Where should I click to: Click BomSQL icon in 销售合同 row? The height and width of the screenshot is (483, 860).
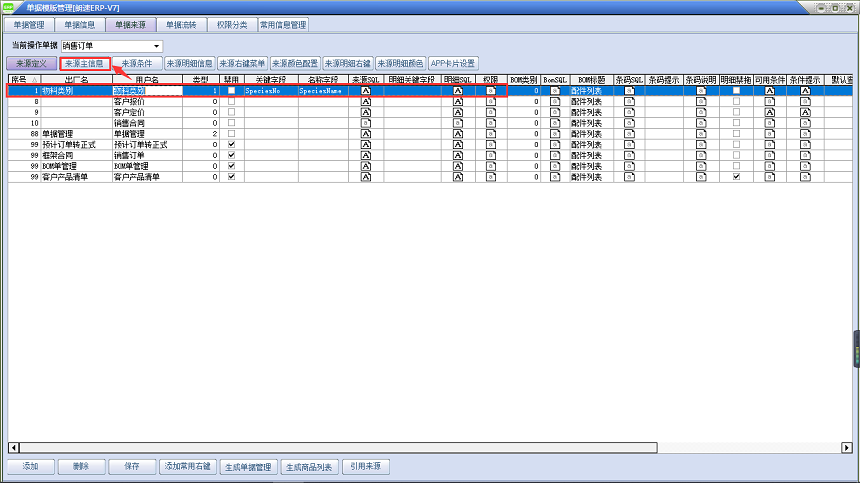[555, 123]
